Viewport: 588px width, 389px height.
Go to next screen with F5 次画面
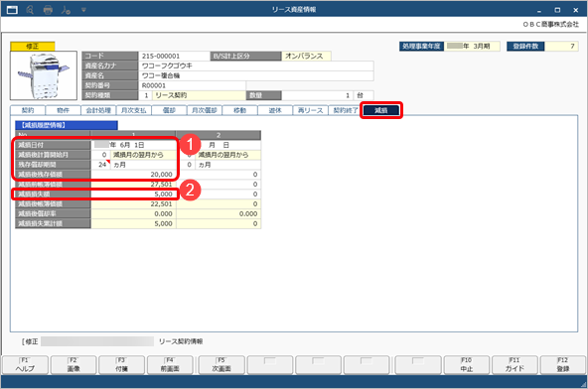tap(221, 364)
